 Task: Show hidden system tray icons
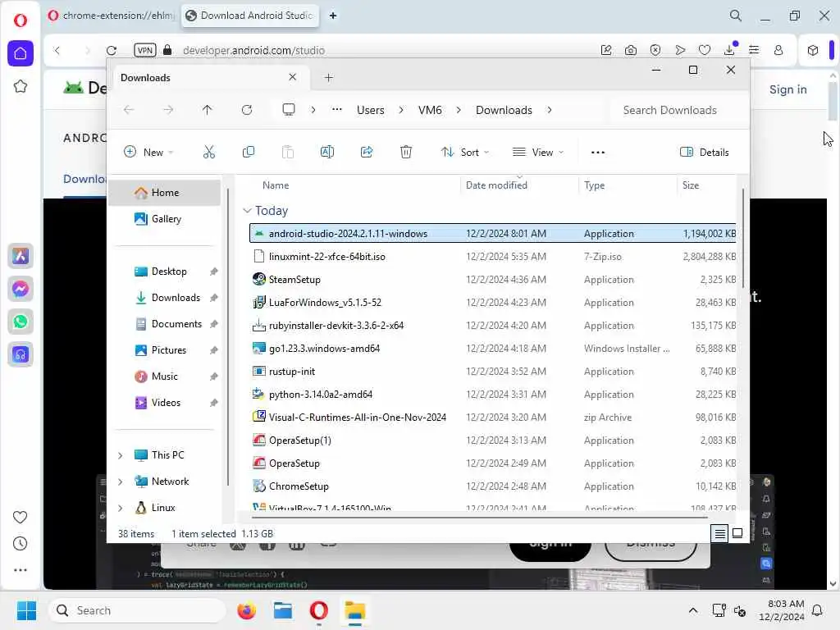tap(692, 610)
